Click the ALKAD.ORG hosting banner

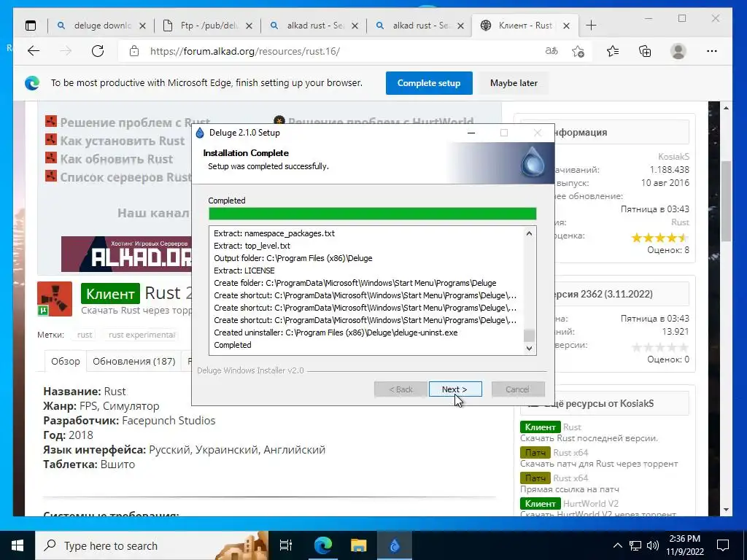127,254
